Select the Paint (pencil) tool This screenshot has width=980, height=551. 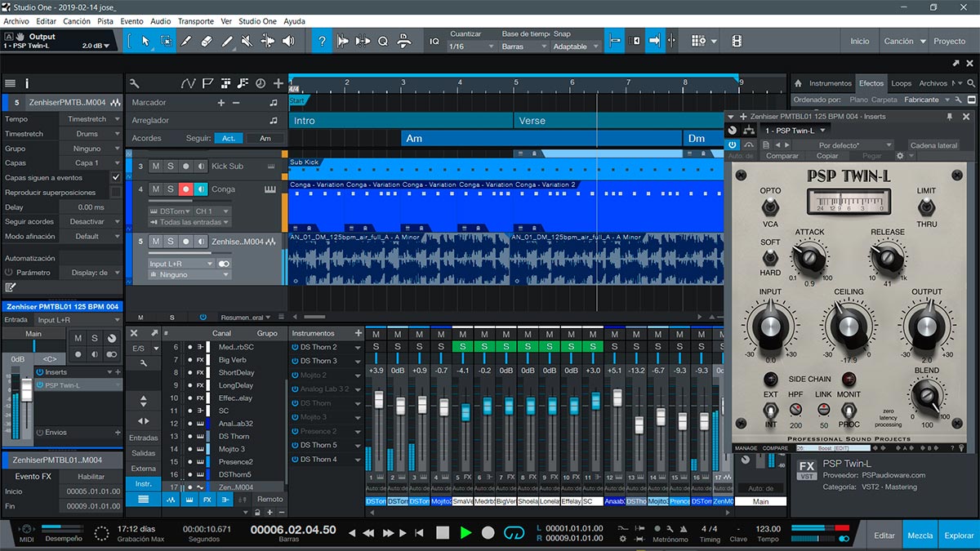coord(227,41)
